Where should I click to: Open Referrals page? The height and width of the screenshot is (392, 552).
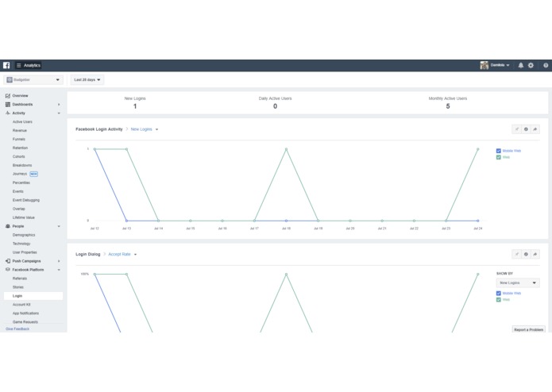(x=20, y=279)
